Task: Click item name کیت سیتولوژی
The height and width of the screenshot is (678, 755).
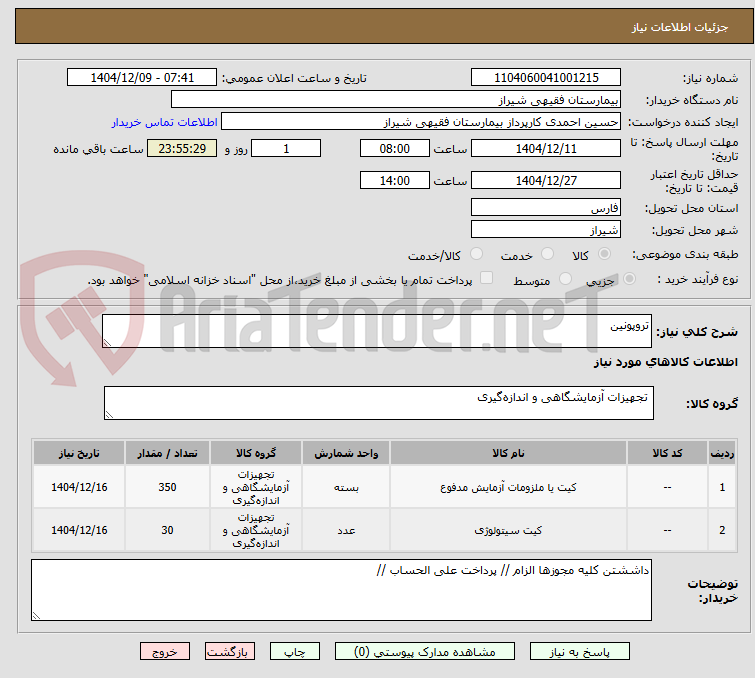Action: (508, 530)
